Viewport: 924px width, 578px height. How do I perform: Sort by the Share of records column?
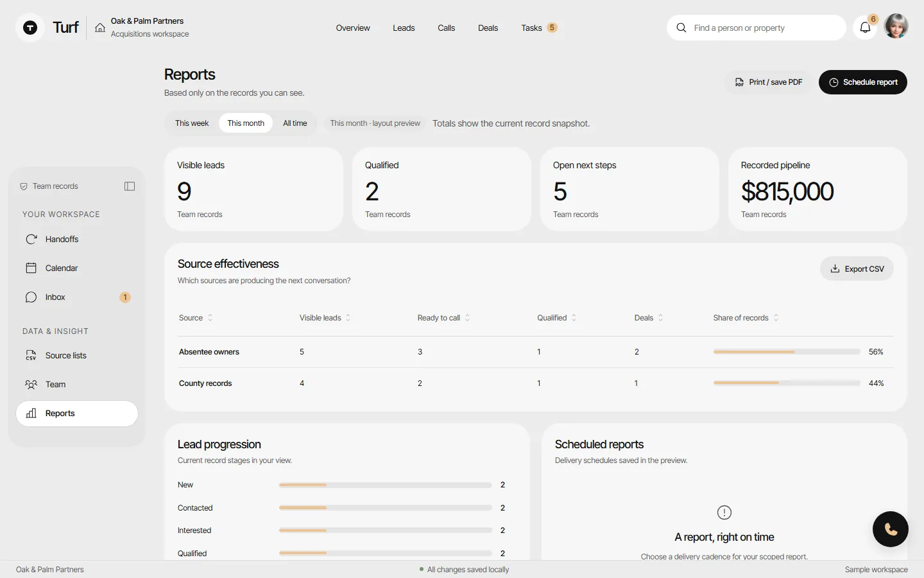[746, 318]
